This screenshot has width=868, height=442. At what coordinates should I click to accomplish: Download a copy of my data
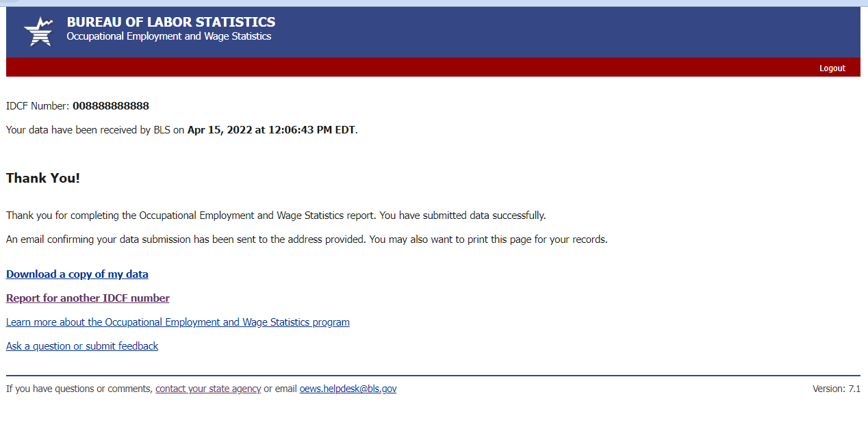tap(77, 274)
